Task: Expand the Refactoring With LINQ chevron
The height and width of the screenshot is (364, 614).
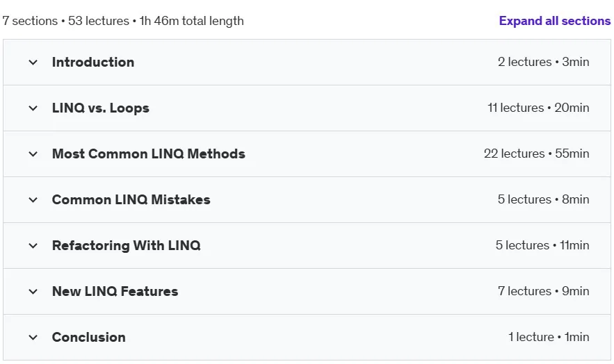Action: [x=33, y=245]
